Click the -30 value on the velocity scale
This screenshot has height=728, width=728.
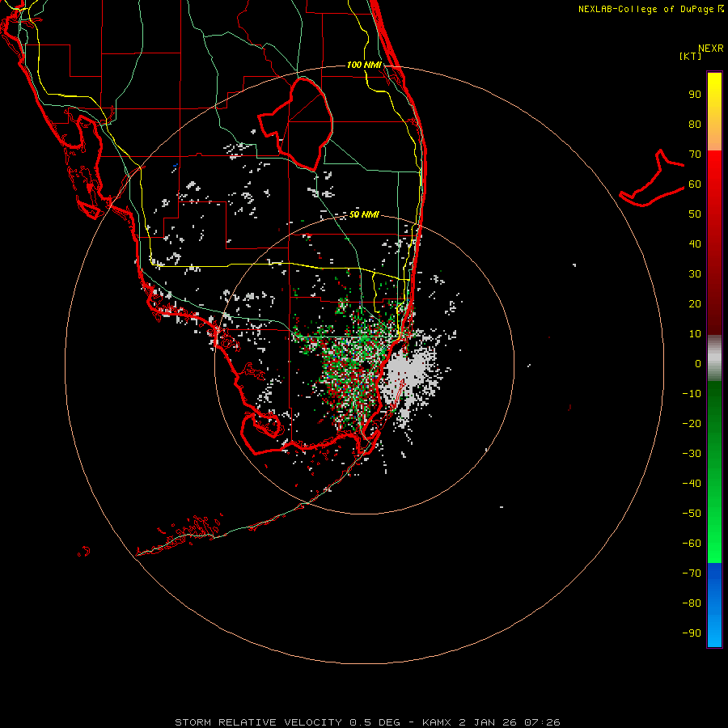692,454
